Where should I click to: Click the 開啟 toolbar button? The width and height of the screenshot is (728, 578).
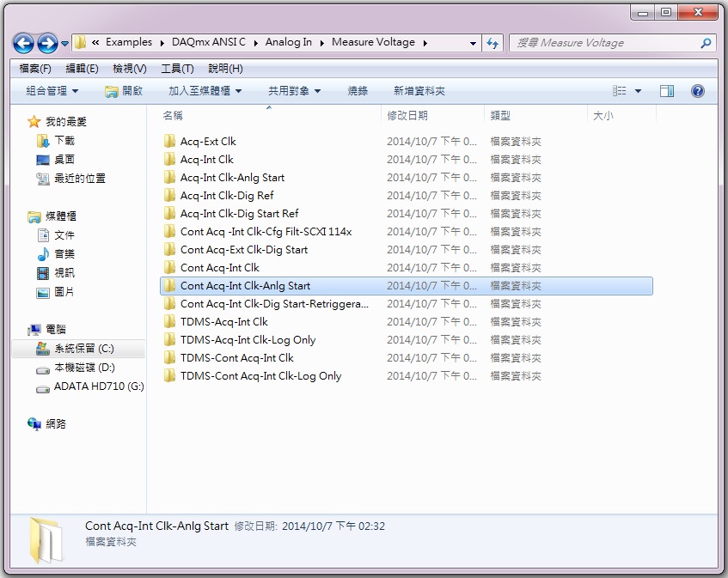(x=124, y=91)
